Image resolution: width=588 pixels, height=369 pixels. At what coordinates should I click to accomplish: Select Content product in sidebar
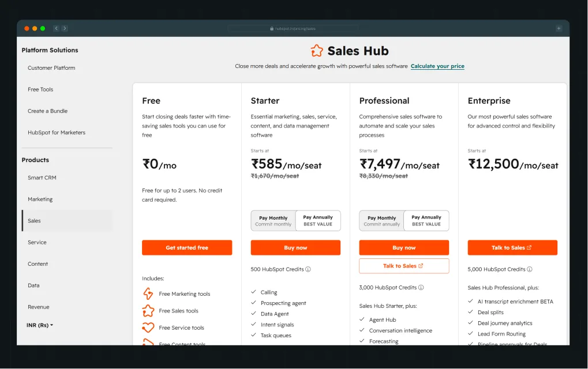pos(38,263)
